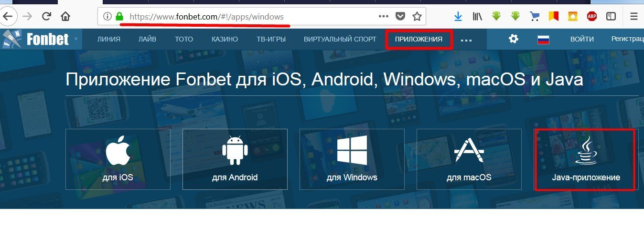Open the blue downloads arrow icon

(458, 17)
